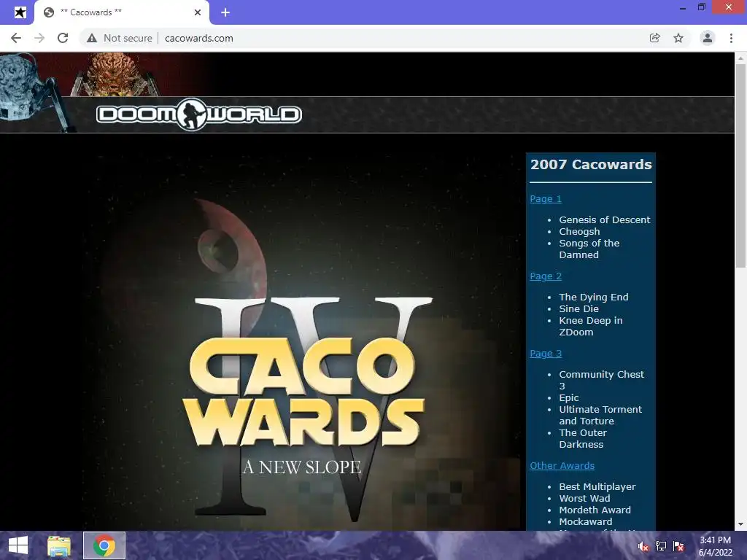Click the page vertical scrollbar thumb
The height and width of the screenshot is (560, 747).
[x=740, y=166]
